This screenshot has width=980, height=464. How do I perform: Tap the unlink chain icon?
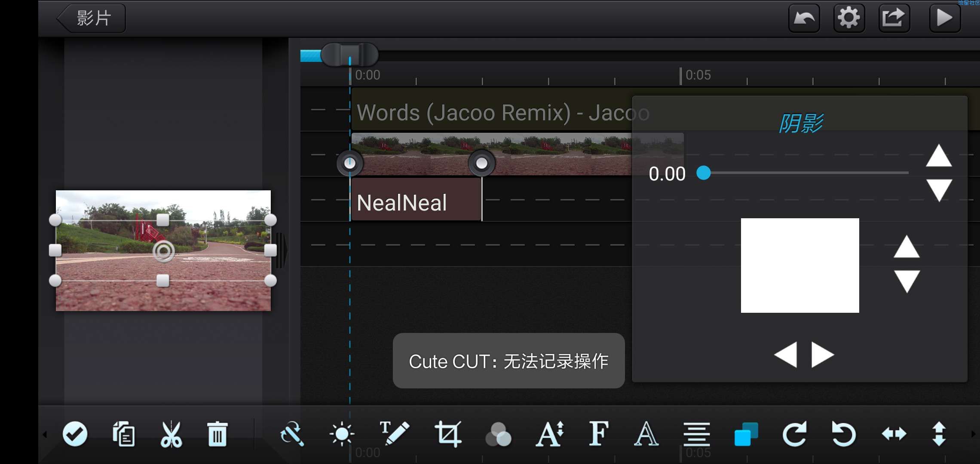click(x=292, y=434)
